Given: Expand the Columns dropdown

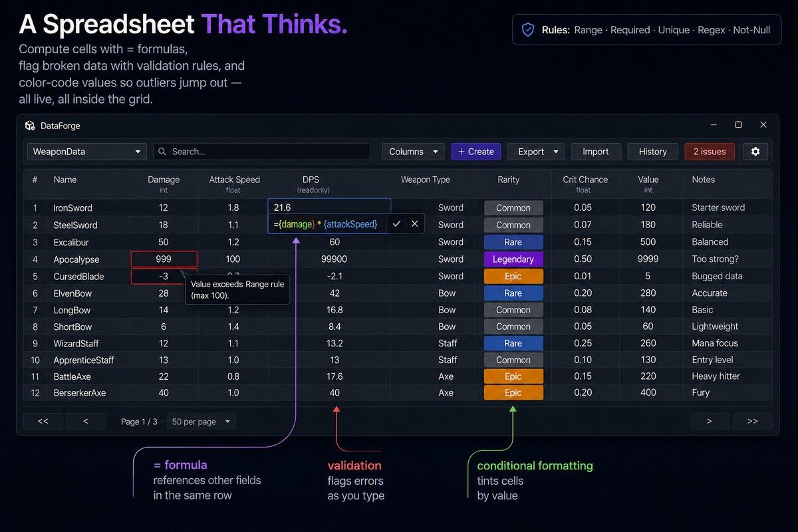Looking at the screenshot, I should (414, 152).
